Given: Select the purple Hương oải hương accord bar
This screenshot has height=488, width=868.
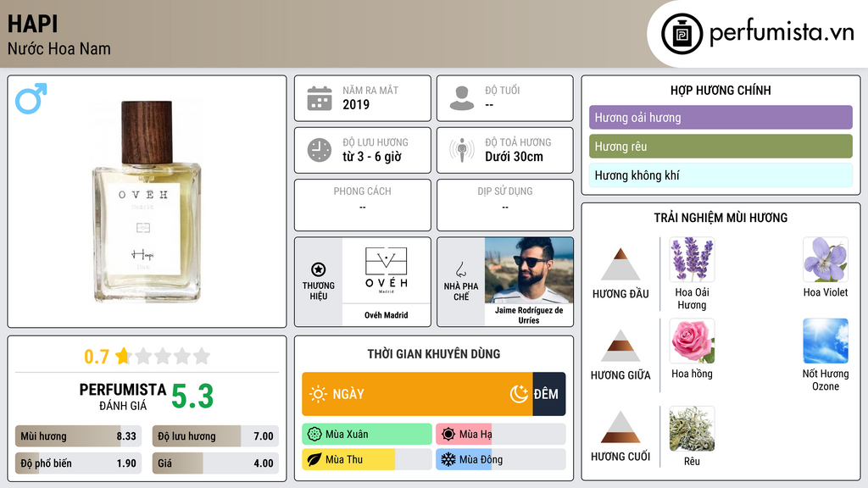Looking at the screenshot, I should [x=721, y=117].
